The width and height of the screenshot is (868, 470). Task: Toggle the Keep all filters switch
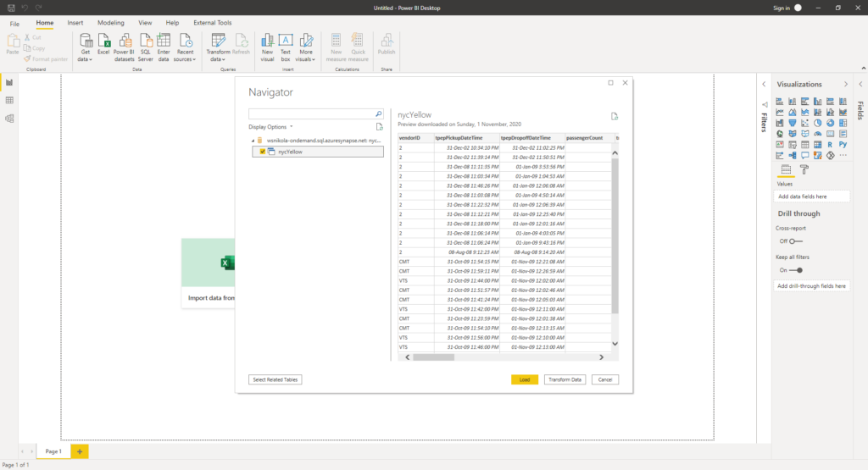point(796,270)
